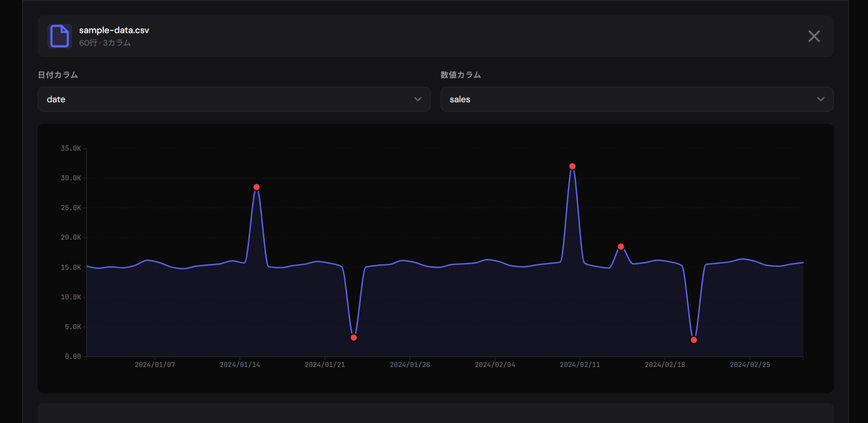
Task: Click the 日付カラム label
Action: click(58, 75)
